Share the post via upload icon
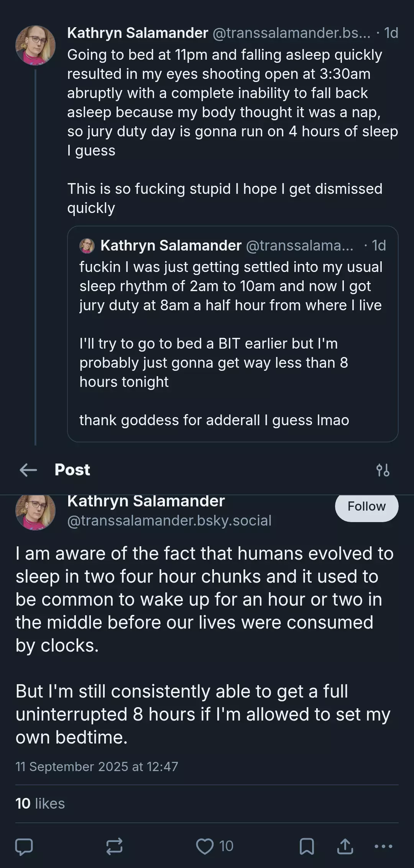This screenshot has width=414, height=868. coord(345,846)
